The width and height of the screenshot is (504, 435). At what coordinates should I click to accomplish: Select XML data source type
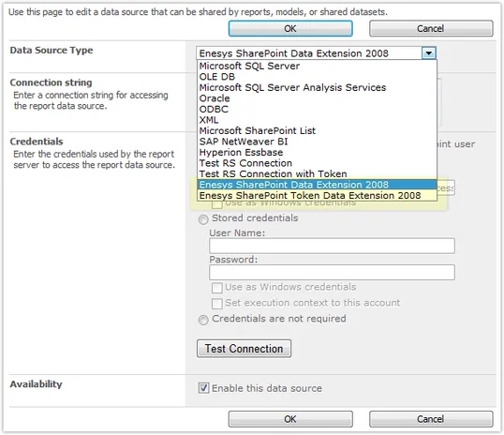pos(317,120)
